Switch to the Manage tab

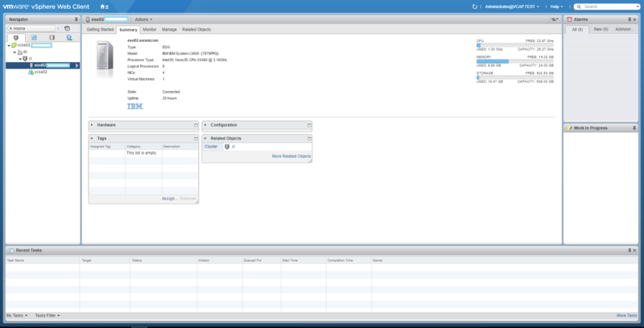pos(169,30)
